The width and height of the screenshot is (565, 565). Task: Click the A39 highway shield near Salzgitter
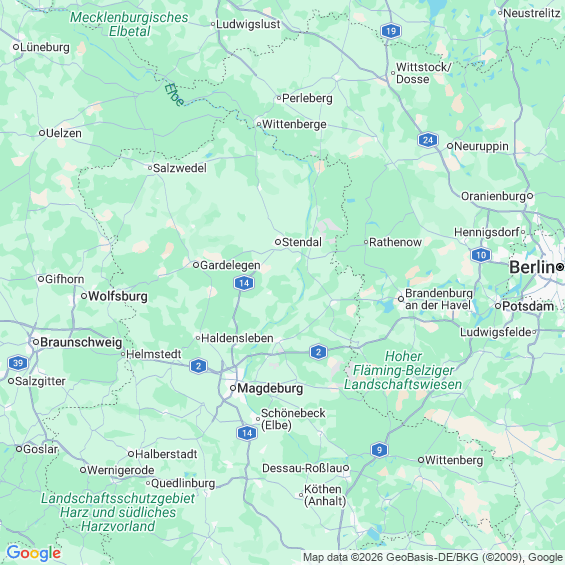[x=18, y=363]
